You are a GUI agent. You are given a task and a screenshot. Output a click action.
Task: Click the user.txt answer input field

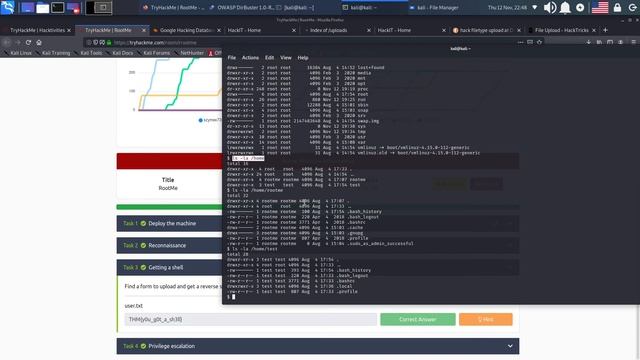(x=251, y=319)
